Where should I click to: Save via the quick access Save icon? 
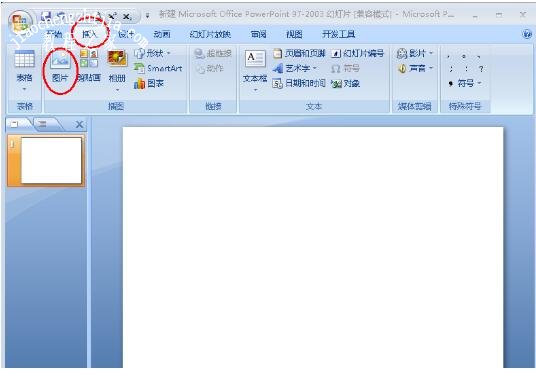tap(45, 16)
